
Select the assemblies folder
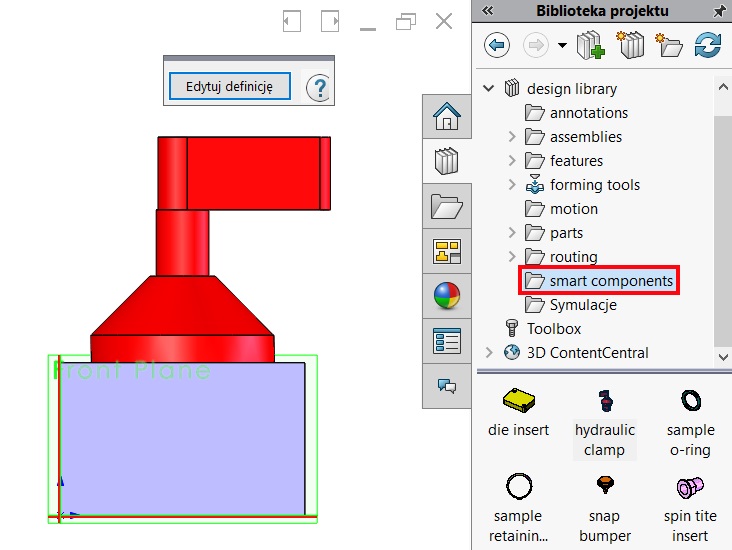[x=586, y=137]
